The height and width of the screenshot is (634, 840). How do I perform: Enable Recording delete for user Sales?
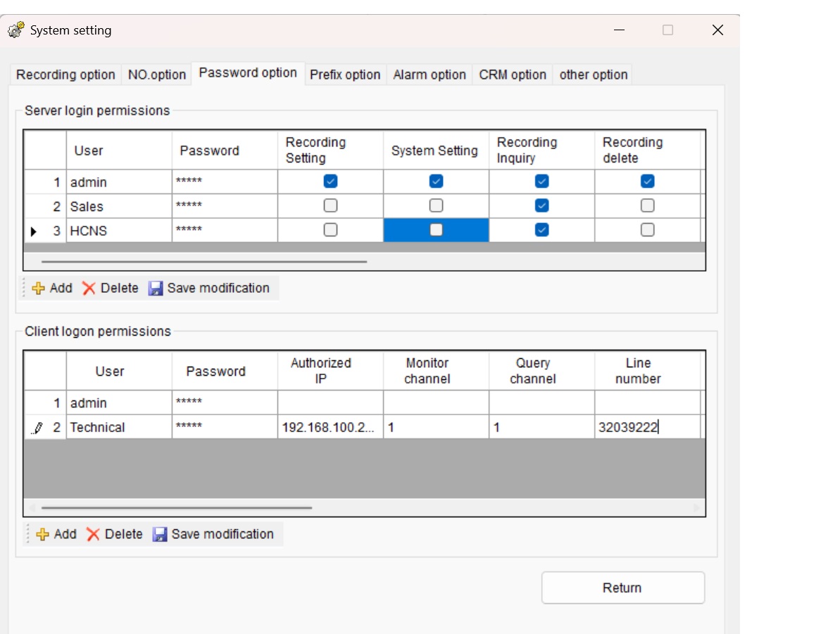pyautogui.click(x=647, y=205)
